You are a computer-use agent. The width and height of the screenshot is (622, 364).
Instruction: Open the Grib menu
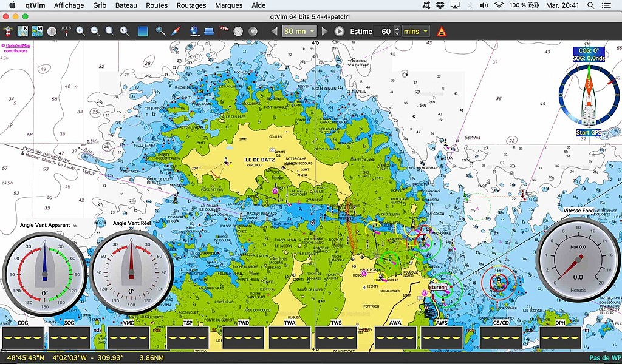click(x=100, y=5)
